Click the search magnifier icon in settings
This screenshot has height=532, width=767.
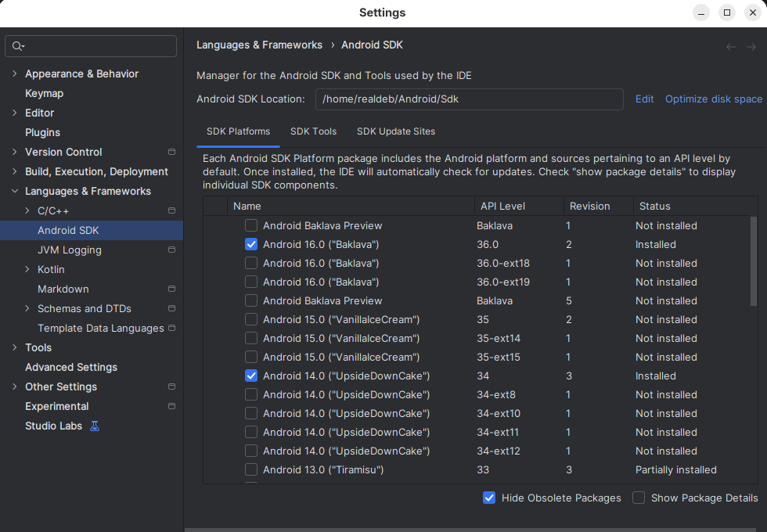(x=18, y=46)
